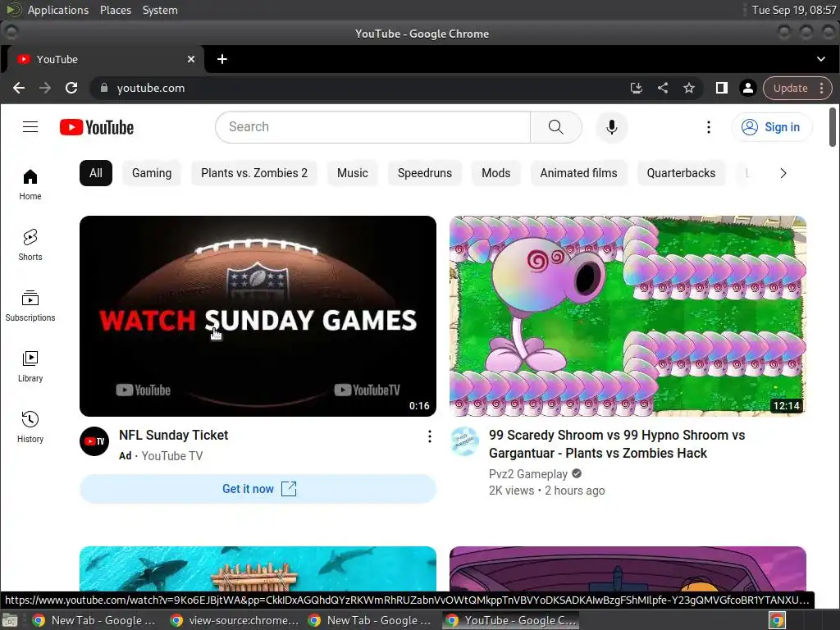Click the YouTube logo
840x630 pixels.
tap(97, 127)
